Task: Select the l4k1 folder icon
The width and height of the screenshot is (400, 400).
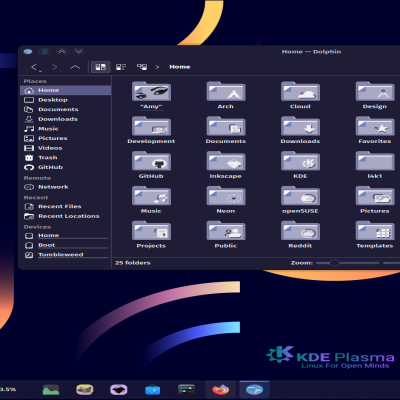Action: pos(375,161)
